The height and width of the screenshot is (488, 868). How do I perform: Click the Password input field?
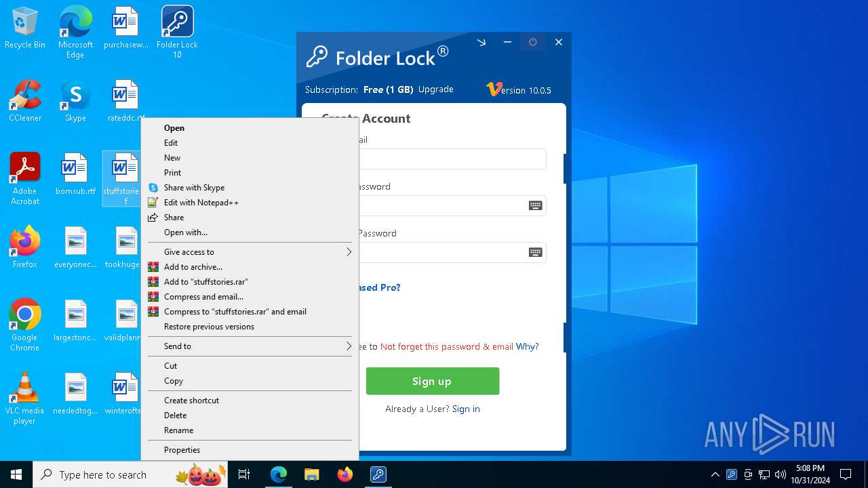[x=452, y=206]
